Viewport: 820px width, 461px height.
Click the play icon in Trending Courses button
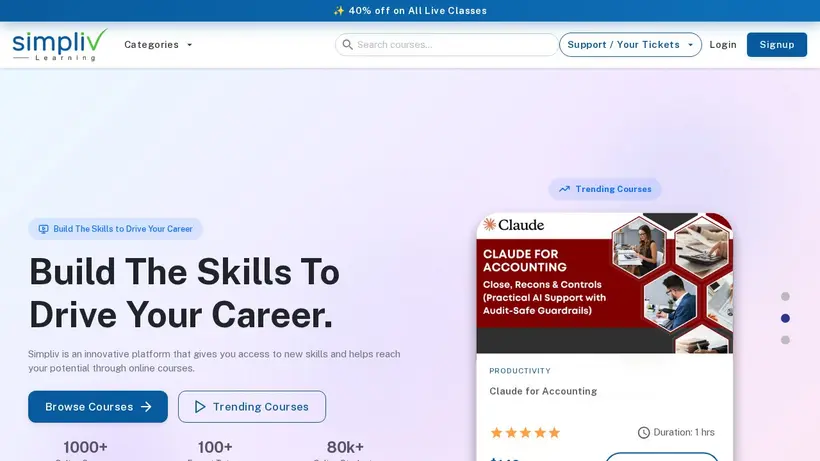200,407
